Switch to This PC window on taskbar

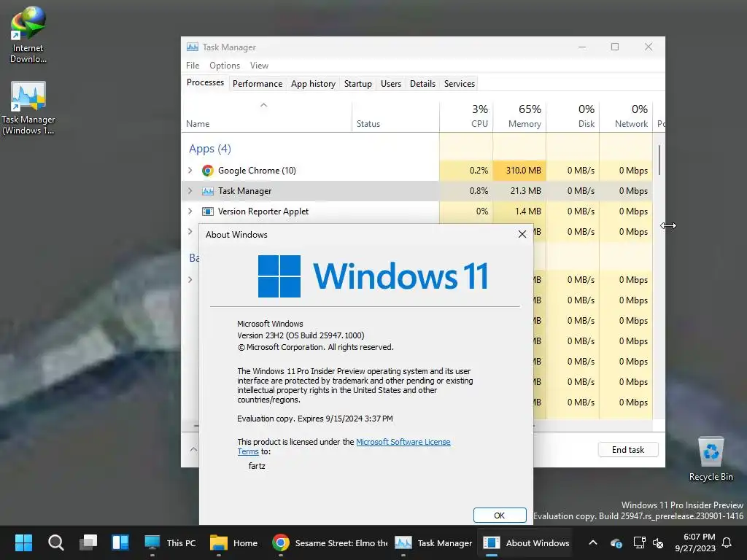coord(171,542)
